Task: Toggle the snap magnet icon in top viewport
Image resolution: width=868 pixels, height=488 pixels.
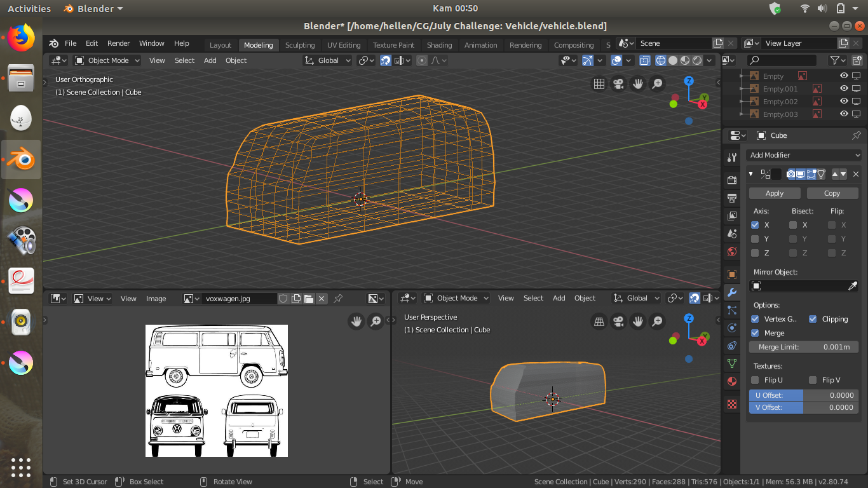Action: pos(386,60)
